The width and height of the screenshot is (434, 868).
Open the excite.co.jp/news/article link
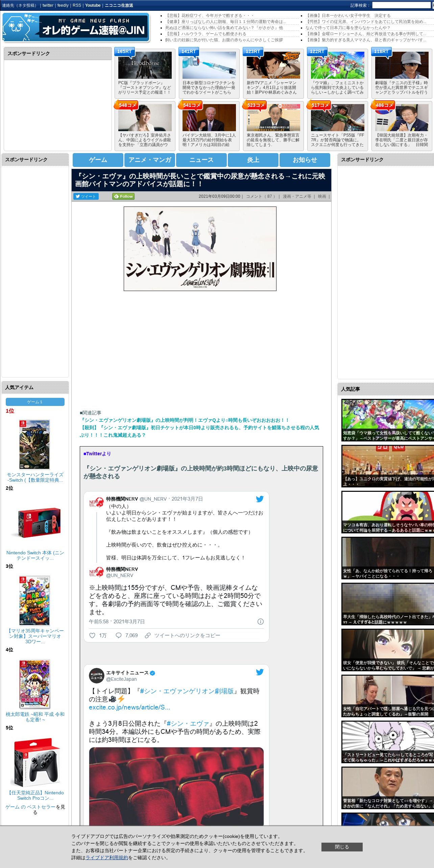129,707
